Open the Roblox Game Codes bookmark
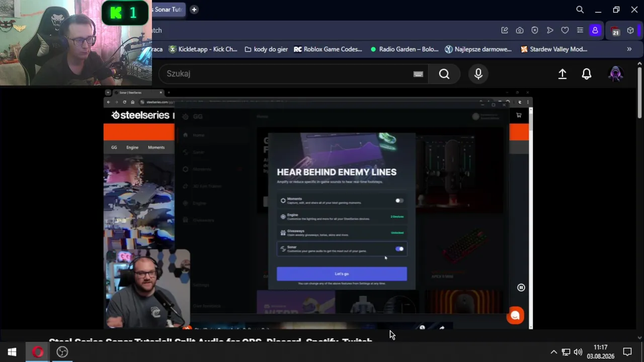The width and height of the screenshot is (644, 362). point(328,49)
